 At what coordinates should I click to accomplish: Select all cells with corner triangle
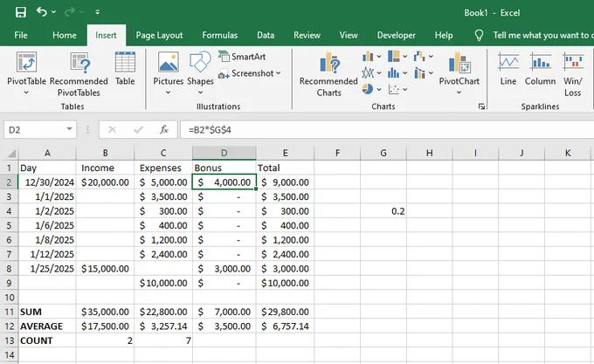(11, 154)
